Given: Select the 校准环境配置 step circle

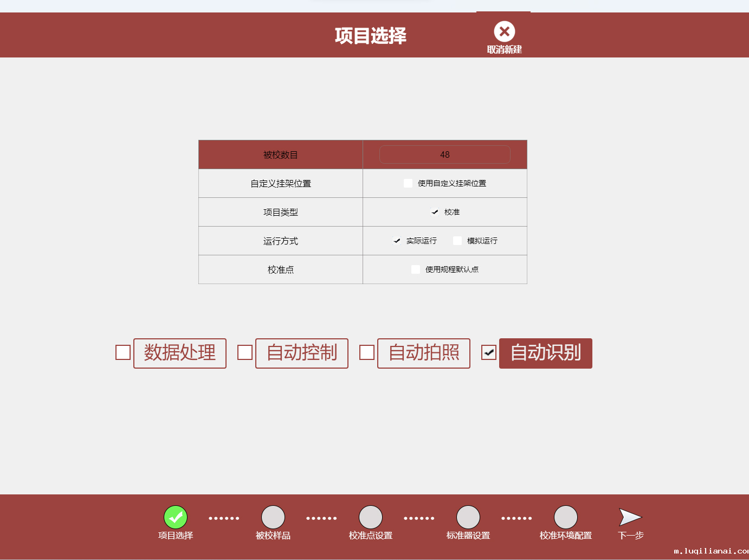Looking at the screenshot, I should click(566, 517).
